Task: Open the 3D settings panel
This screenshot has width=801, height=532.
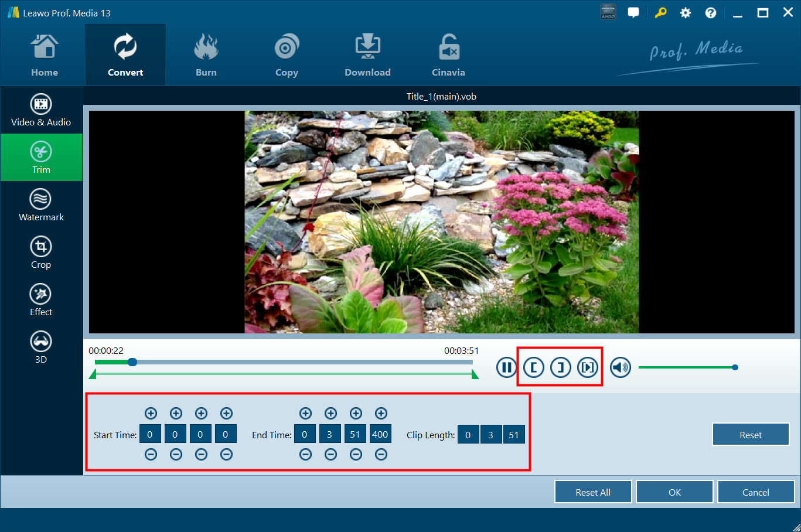Action: (x=41, y=347)
